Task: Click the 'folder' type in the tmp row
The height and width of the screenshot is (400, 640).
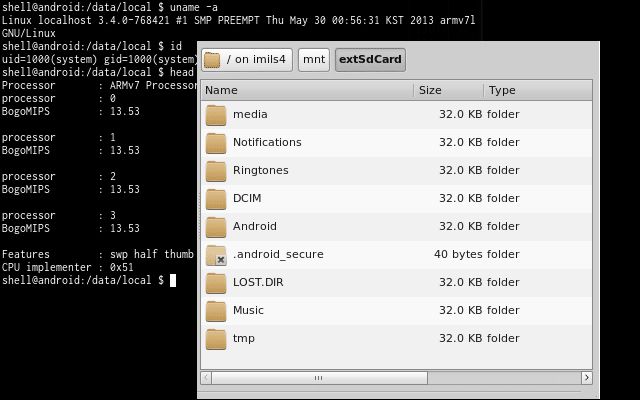Action: (x=503, y=338)
